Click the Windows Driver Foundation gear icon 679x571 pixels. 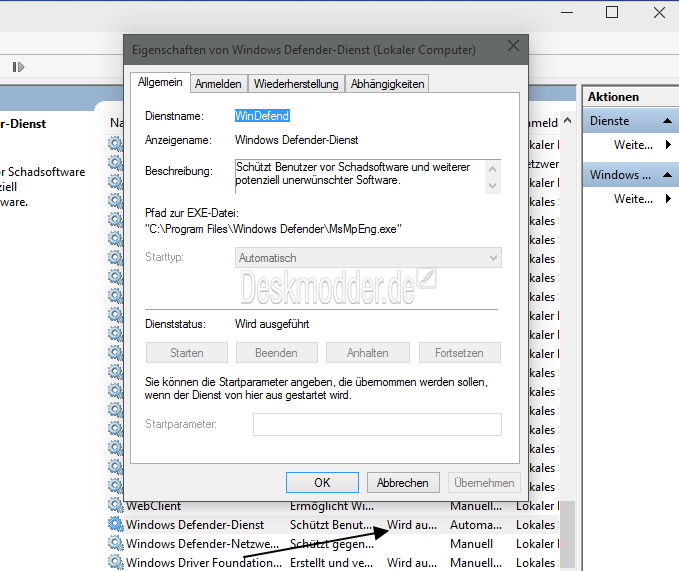click(x=115, y=562)
